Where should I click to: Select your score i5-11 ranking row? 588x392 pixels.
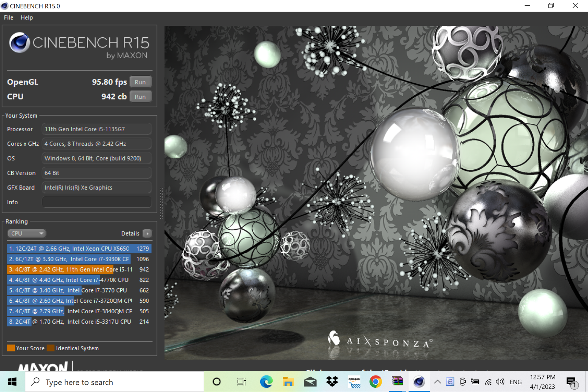[79, 269]
